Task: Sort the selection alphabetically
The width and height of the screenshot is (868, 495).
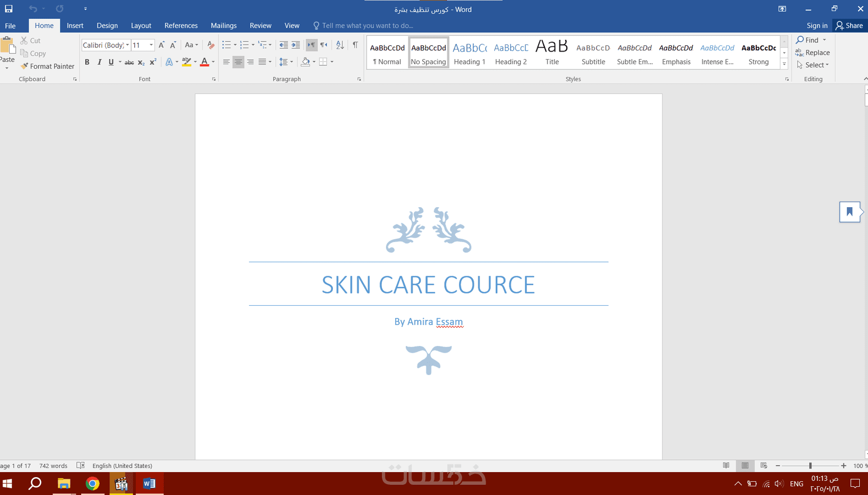Action: [x=340, y=45]
